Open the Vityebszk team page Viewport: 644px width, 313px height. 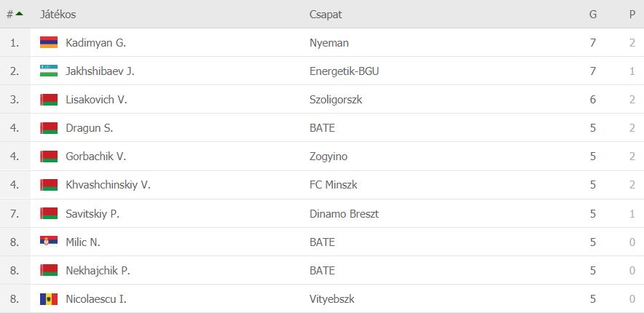[332, 299]
